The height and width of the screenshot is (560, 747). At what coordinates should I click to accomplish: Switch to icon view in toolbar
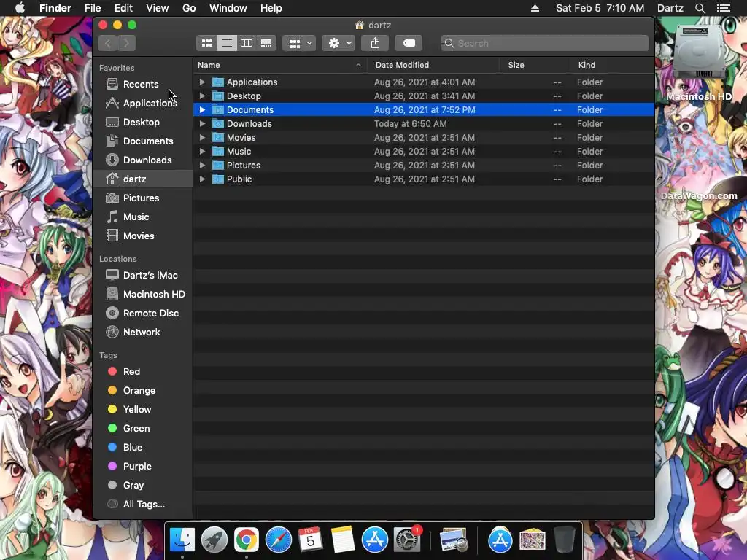[206, 43]
